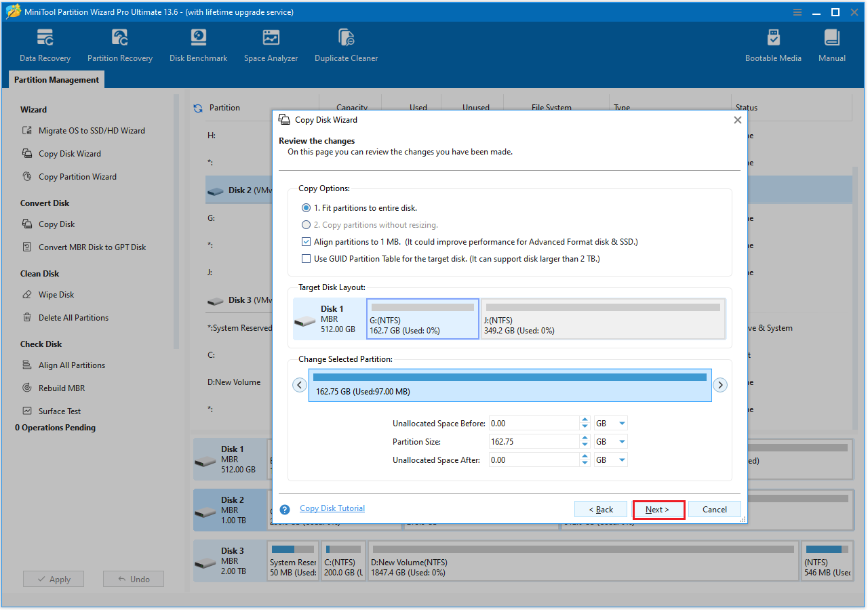The width and height of the screenshot is (868, 610).
Task: Click the help question mark icon
Action: tap(285, 509)
